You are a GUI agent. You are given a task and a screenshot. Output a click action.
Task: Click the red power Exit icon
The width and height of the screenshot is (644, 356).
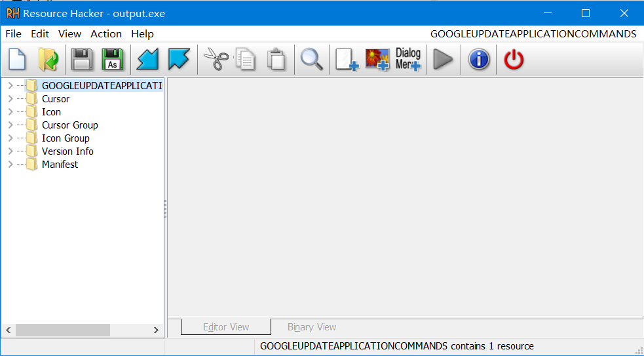514,60
